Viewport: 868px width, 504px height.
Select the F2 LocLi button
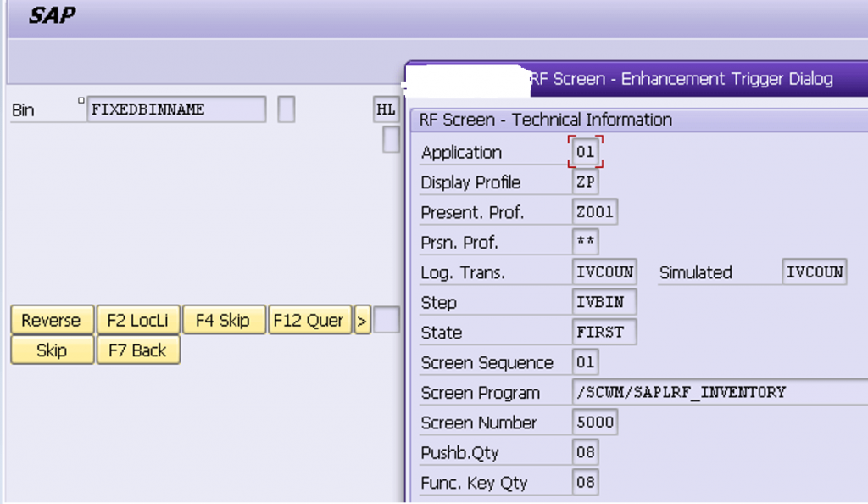(x=138, y=320)
